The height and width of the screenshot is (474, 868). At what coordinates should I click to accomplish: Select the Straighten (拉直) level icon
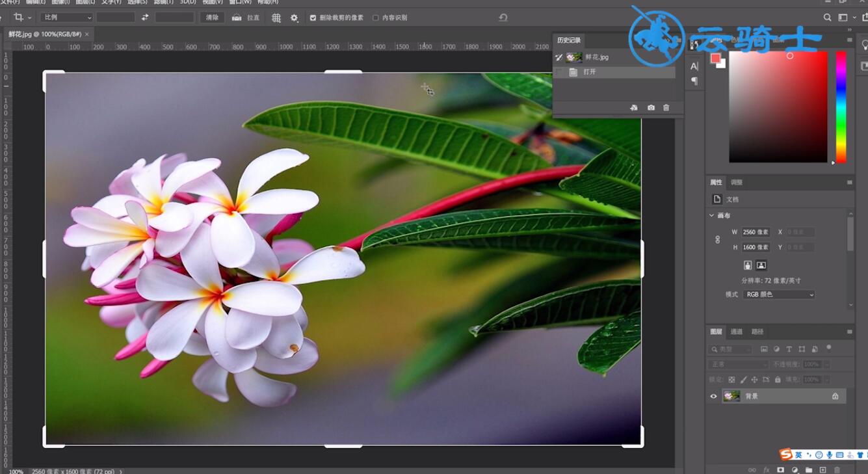237,18
